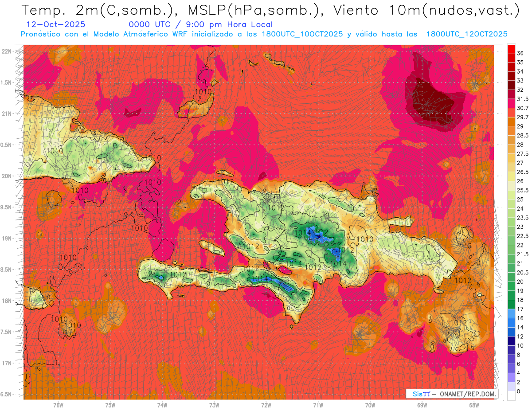Click the light blue legend swatch between 16 and 17

[x=511, y=313]
